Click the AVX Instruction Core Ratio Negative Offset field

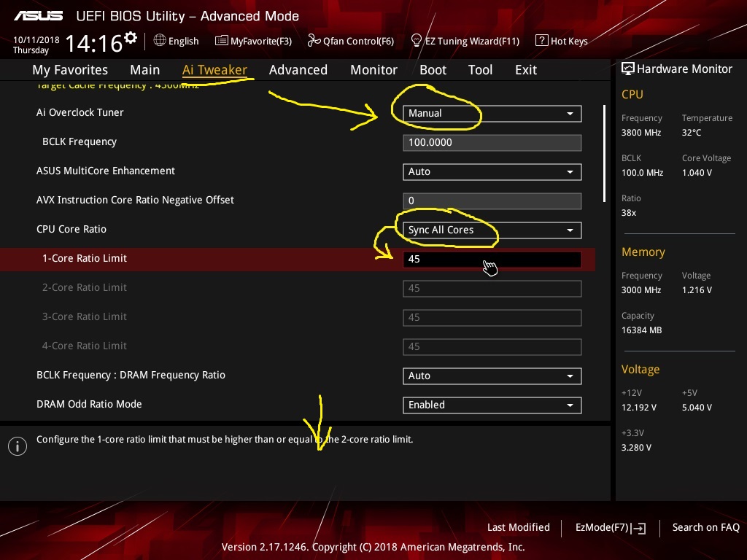(x=492, y=201)
